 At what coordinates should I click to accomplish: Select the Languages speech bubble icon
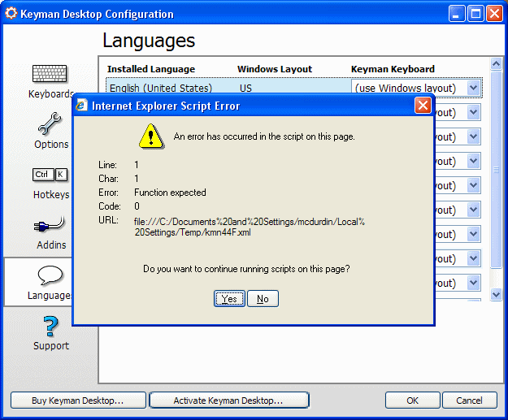tap(50, 275)
